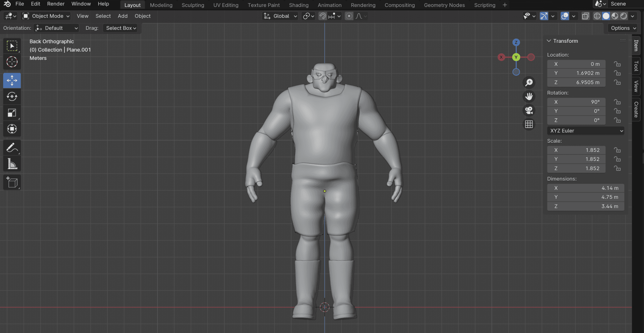Select the Scale tool
The height and width of the screenshot is (333, 644).
point(12,112)
